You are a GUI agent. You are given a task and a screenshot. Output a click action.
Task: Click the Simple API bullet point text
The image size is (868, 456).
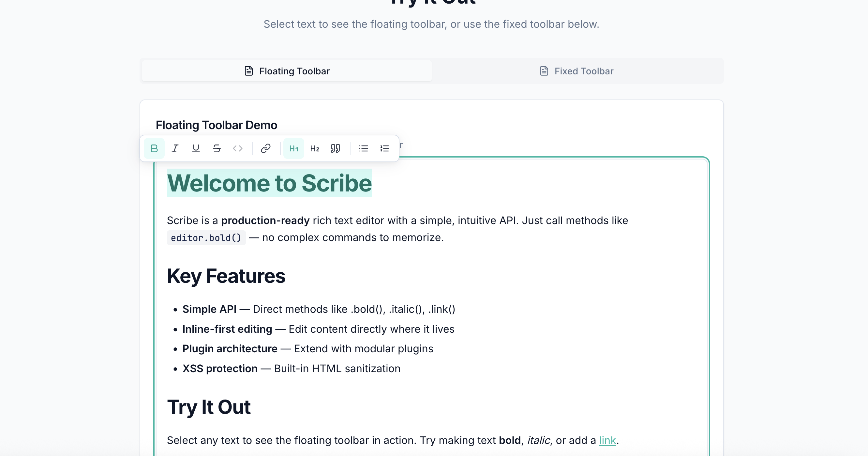pyautogui.click(x=209, y=309)
